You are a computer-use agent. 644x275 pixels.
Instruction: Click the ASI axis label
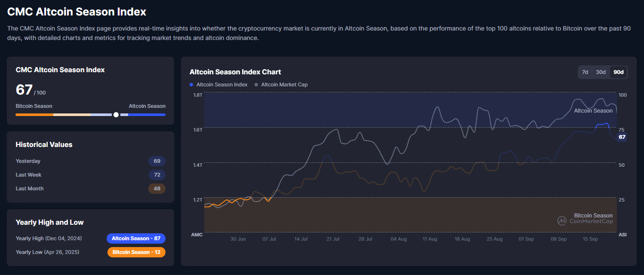point(623,235)
